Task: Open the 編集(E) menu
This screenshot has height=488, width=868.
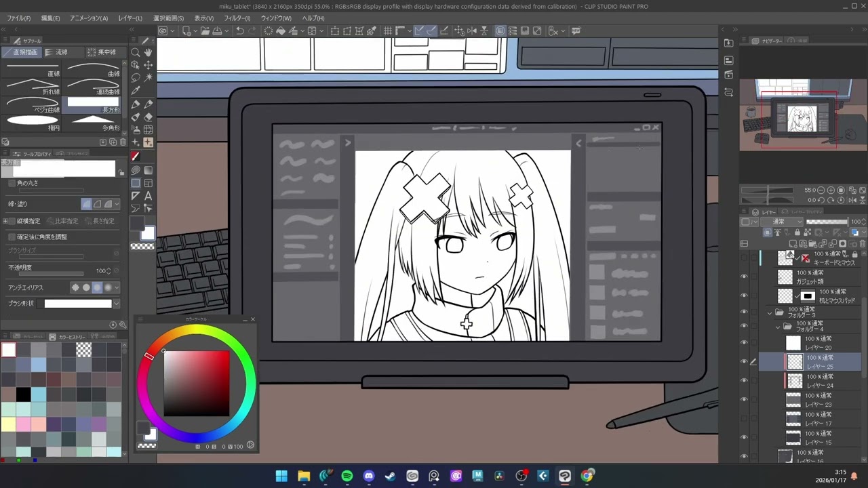Action: (x=50, y=18)
